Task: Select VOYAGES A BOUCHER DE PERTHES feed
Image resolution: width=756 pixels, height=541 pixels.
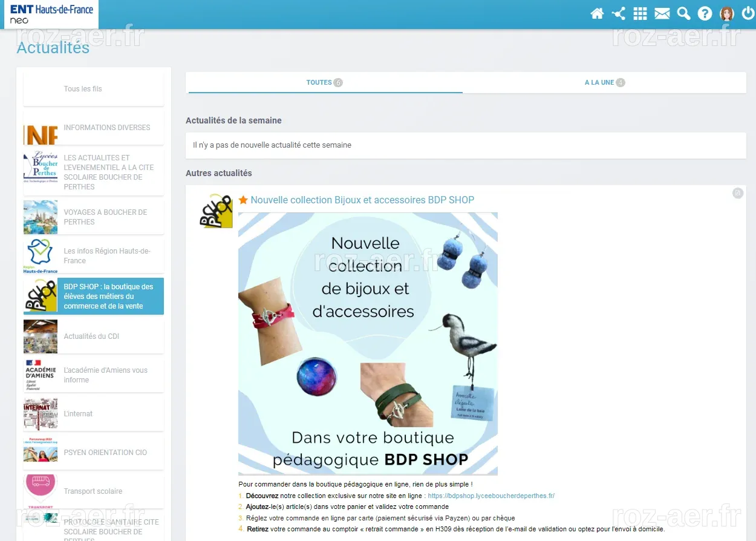Action: click(94, 217)
